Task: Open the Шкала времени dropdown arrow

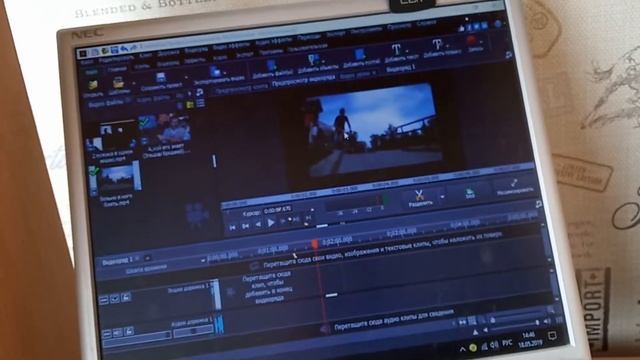Action: click(202, 260)
